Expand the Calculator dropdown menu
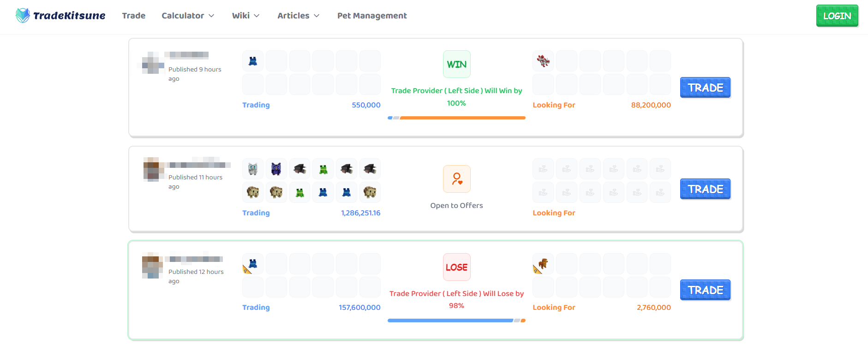 tap(188, 16)
